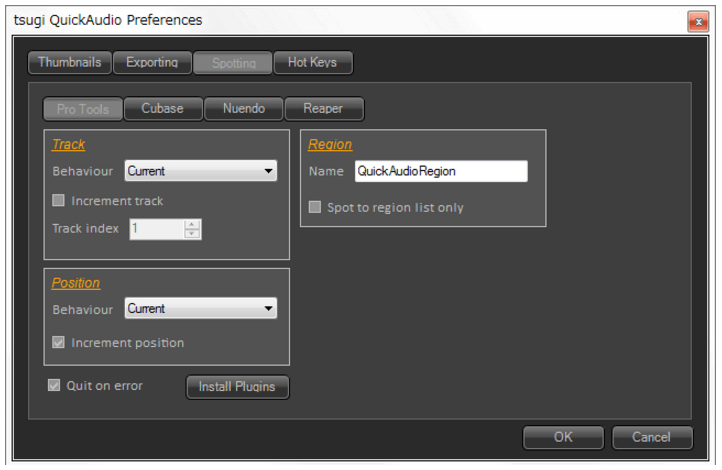
Task: Click the Position section heading
Action: tap(76, 283)
